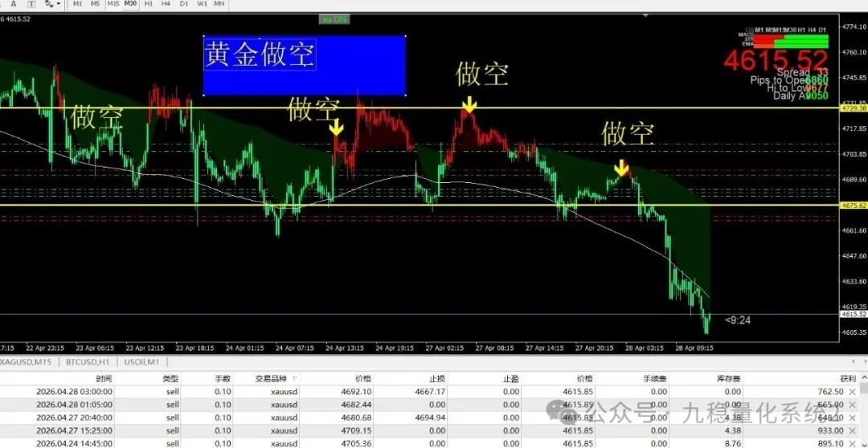Screen dimensions: 868x448
Task: Select the M30 timeframe button
Action: [x=131, y=3]
